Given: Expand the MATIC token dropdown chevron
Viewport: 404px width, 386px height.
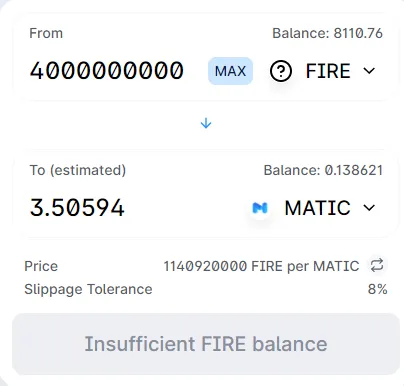Looking at the screenshot, I should coord(369,208).
